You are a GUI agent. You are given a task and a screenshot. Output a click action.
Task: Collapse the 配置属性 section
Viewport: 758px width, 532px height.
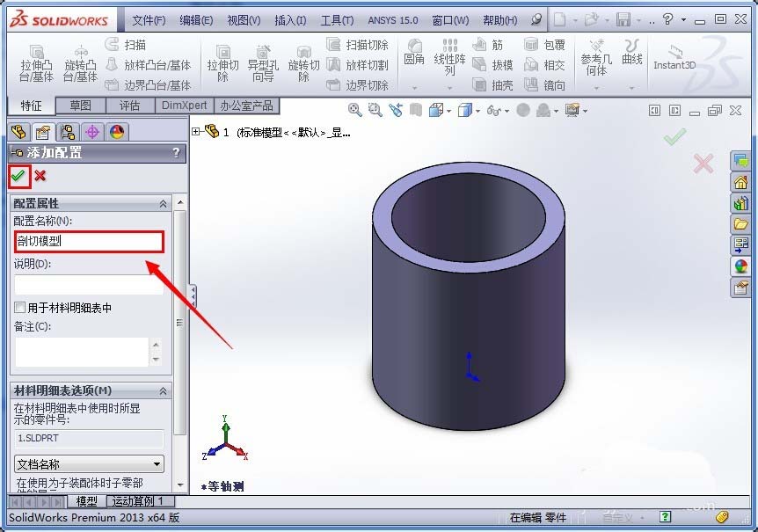(163, 204)
